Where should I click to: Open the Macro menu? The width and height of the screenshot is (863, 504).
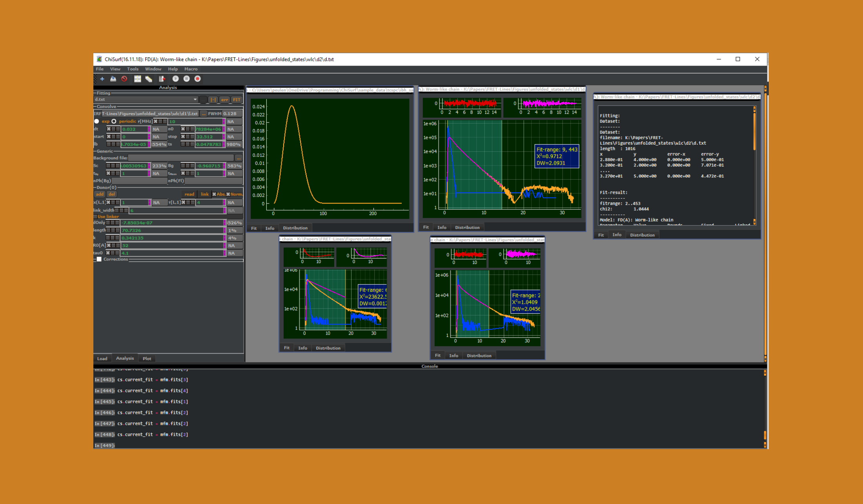coord(191,69)
